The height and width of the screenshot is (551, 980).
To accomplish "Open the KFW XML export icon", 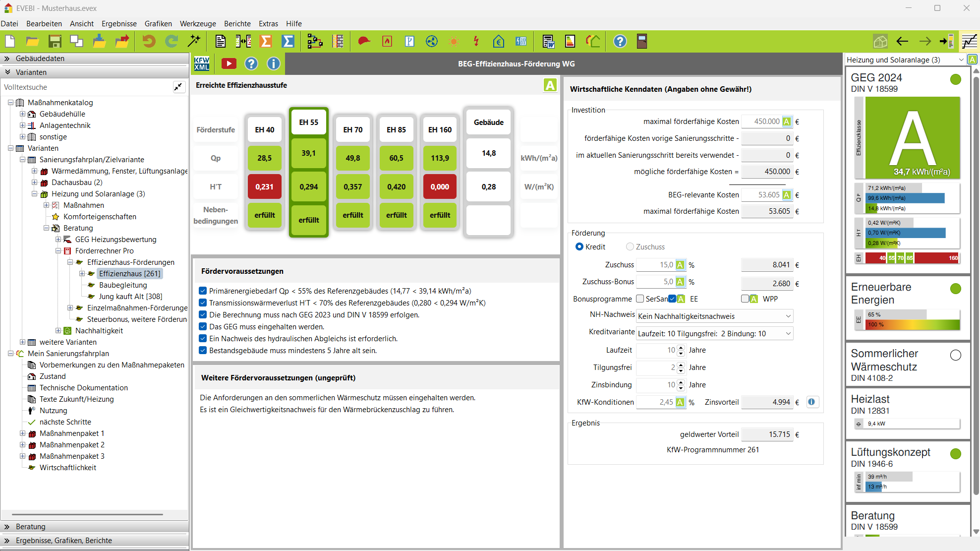I will pyautogui.click(x=202, y=63).
